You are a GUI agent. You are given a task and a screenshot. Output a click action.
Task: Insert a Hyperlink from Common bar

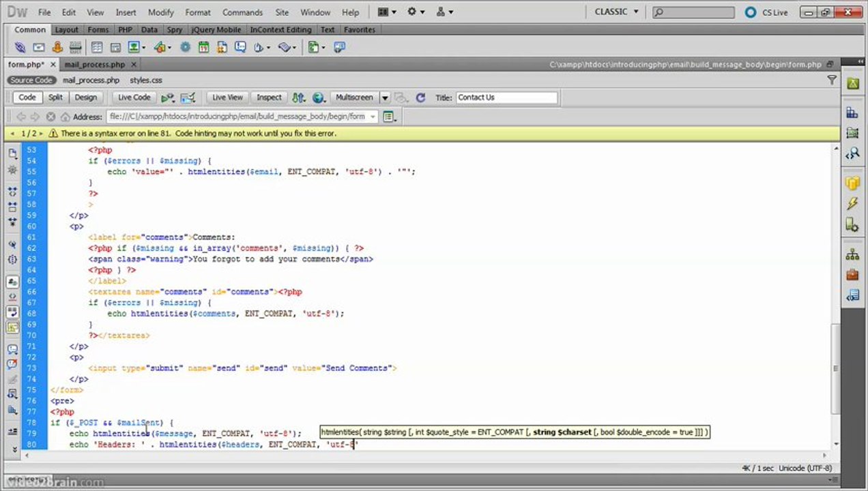tap(20, 47)
